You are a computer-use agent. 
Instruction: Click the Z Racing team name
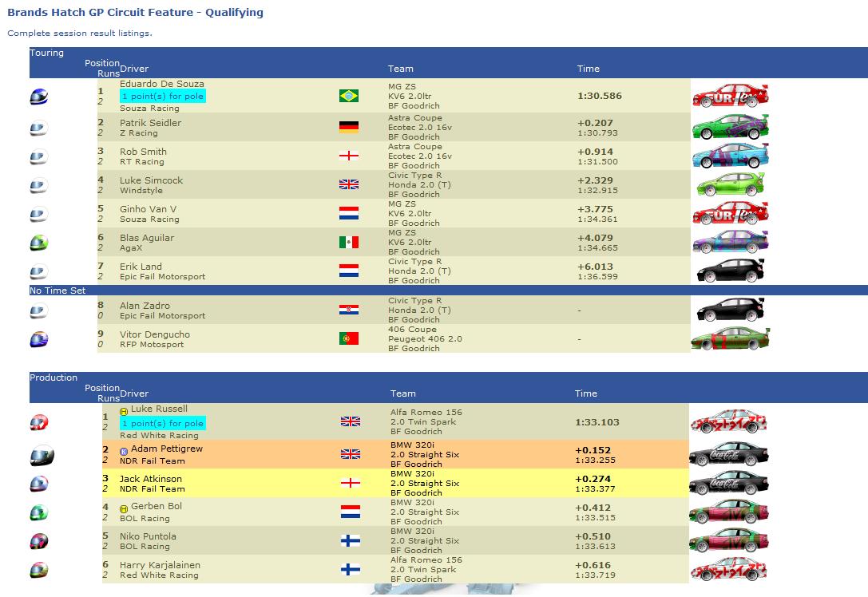[139, 133]
